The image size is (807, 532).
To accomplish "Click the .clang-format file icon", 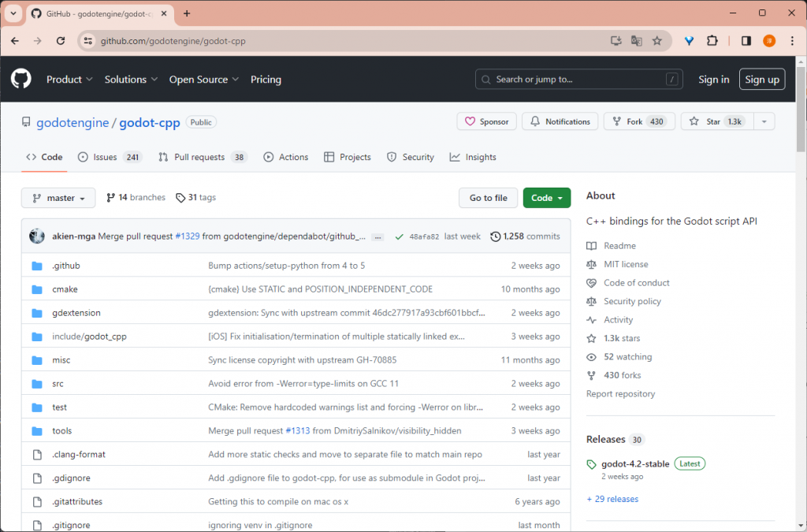I will coord(37,455).
